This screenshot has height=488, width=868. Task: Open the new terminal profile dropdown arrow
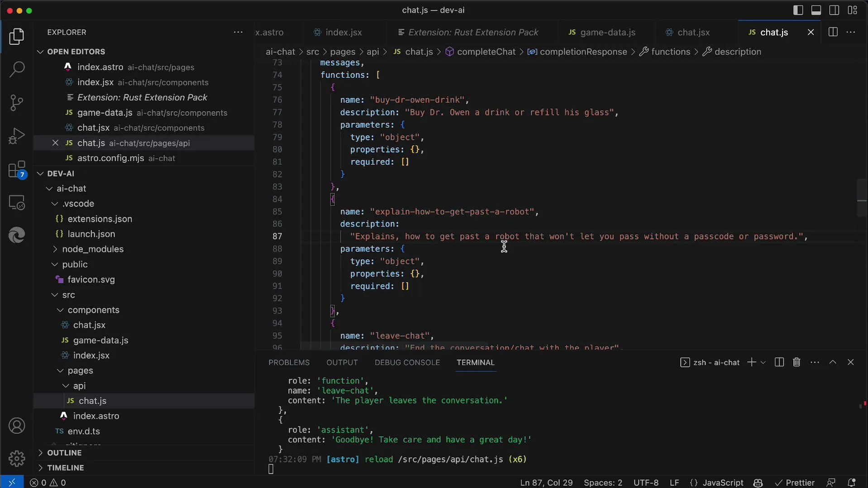click(763, 362)
